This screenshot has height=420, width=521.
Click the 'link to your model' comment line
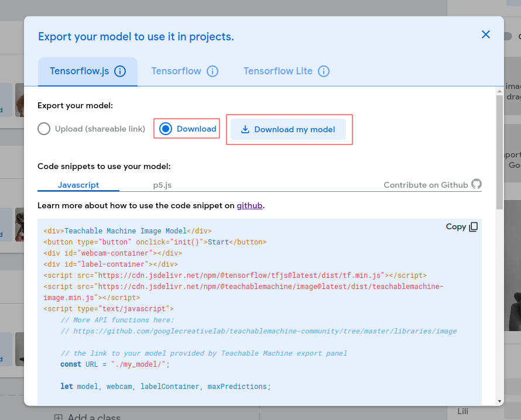204,353
